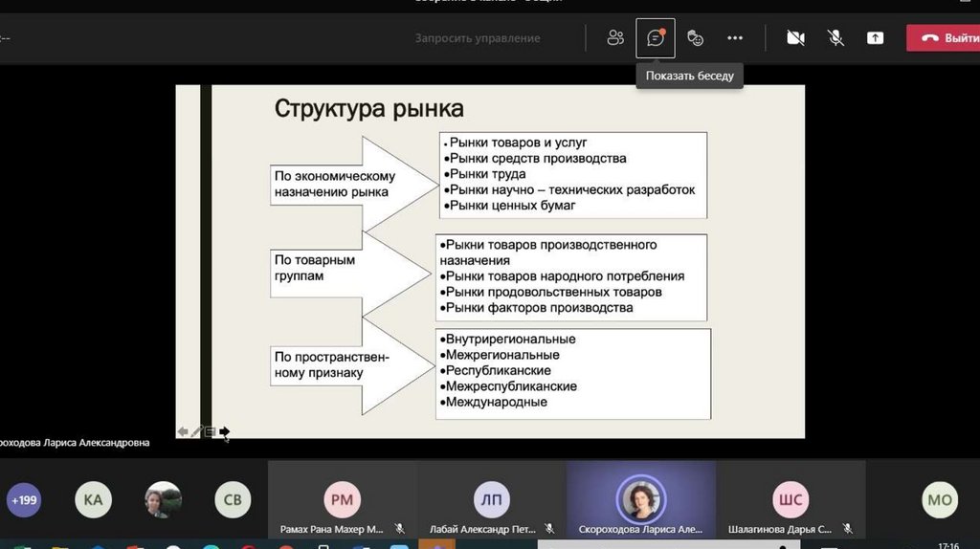980x549 pixels.
Task: Click Запросить управление to request control
Action: coord(478,38)
